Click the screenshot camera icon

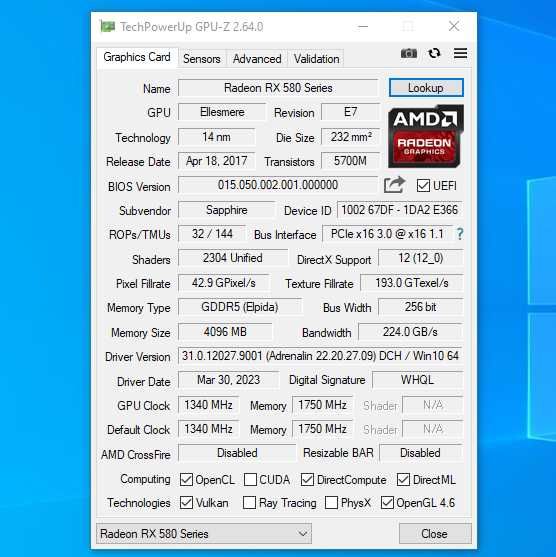click(x=409, y=54)
